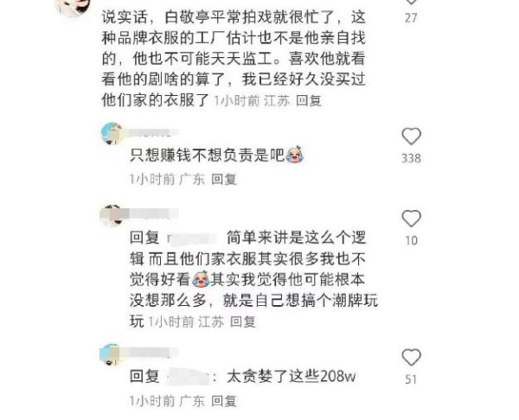Open the avatar of the '只想赚钱' commenter
Viewport: 519px width, 420px height.
112,133
